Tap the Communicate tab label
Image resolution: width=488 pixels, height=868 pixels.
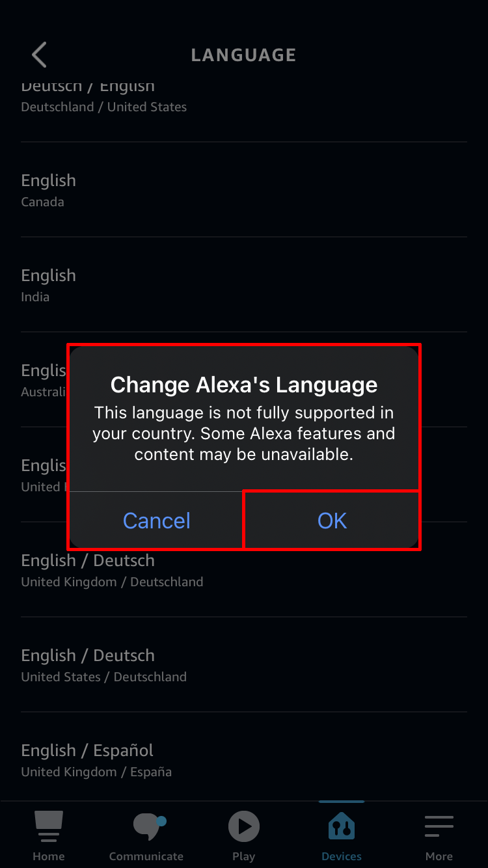146,856
